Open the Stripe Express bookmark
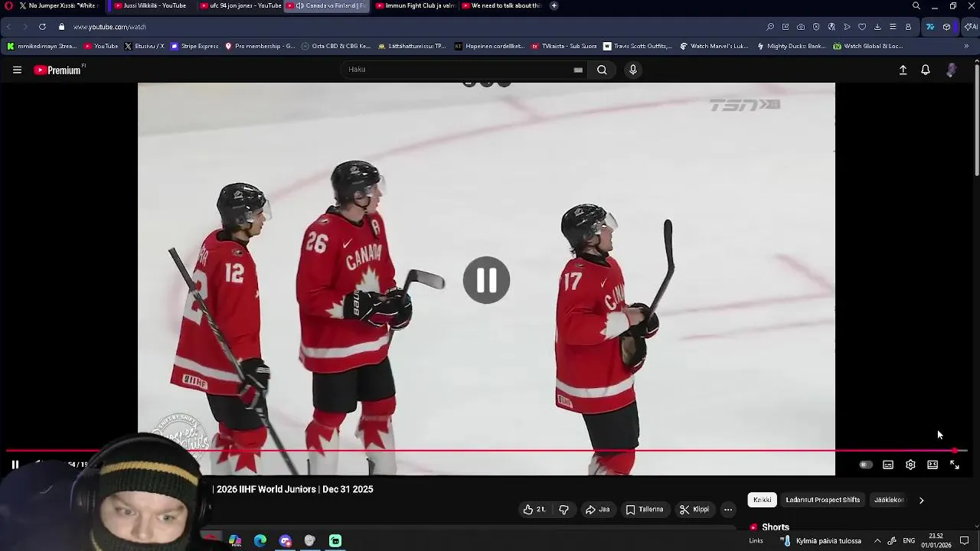 (195, 46)
